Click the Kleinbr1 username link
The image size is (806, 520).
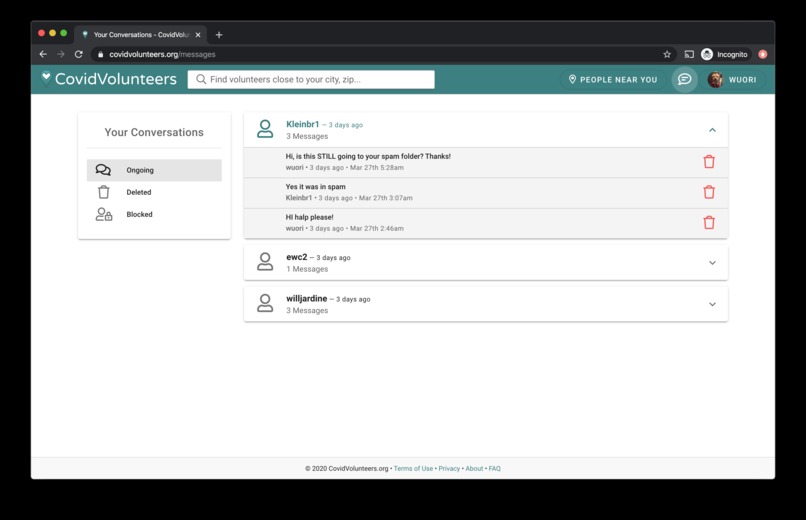[302, 124]
